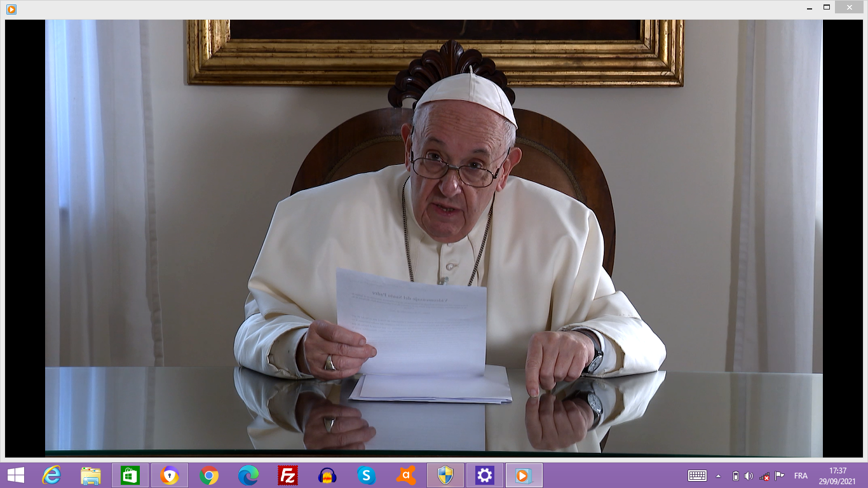Open the settings gear app in taskbar

485,475
